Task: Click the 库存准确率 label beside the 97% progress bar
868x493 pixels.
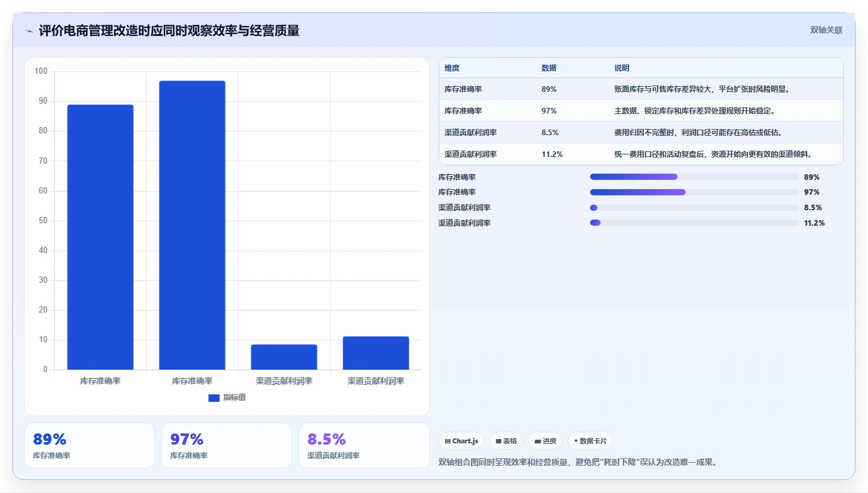Action: click(x=457, y=192)
